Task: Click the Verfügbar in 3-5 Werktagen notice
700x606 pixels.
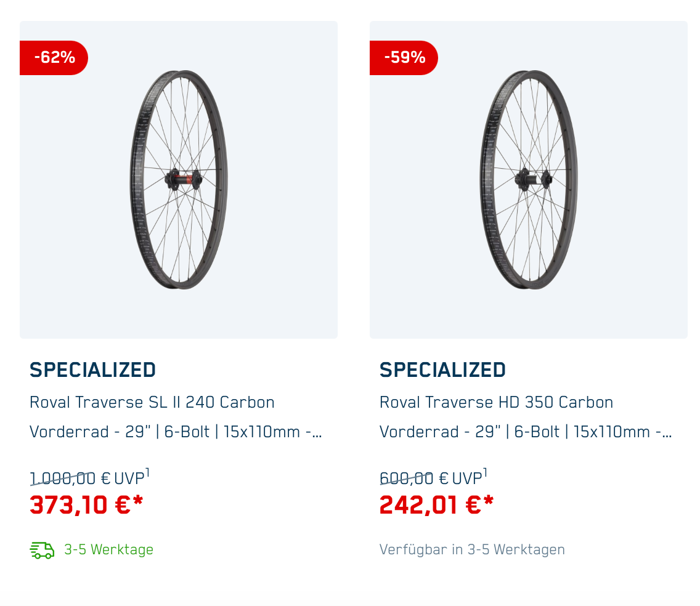Action: (x=472, y=549)
